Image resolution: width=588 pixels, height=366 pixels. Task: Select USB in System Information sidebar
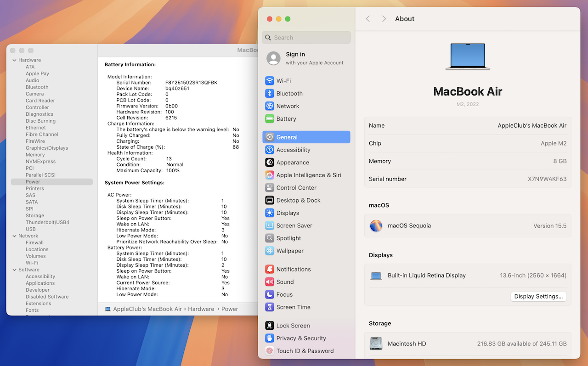[x=31, y=229]
